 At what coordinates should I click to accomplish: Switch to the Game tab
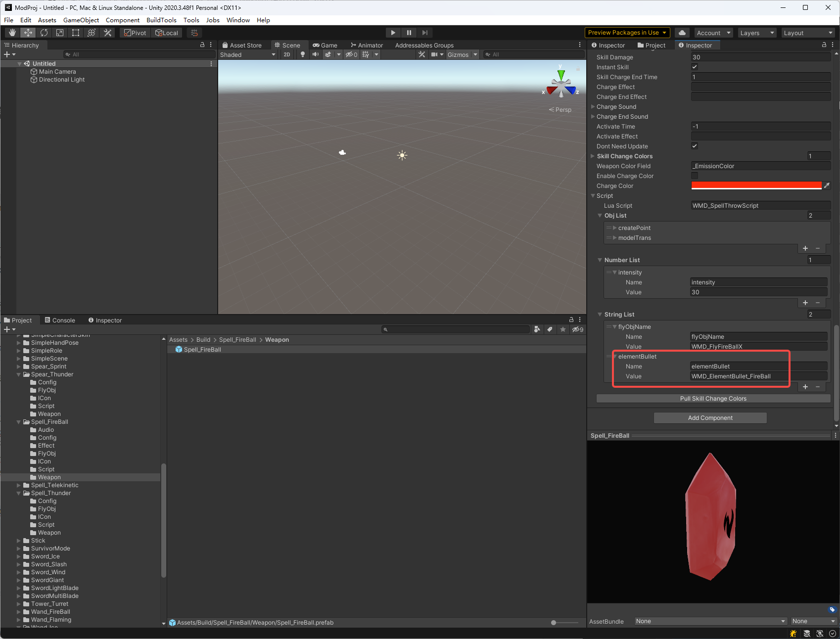pos(325,45)
